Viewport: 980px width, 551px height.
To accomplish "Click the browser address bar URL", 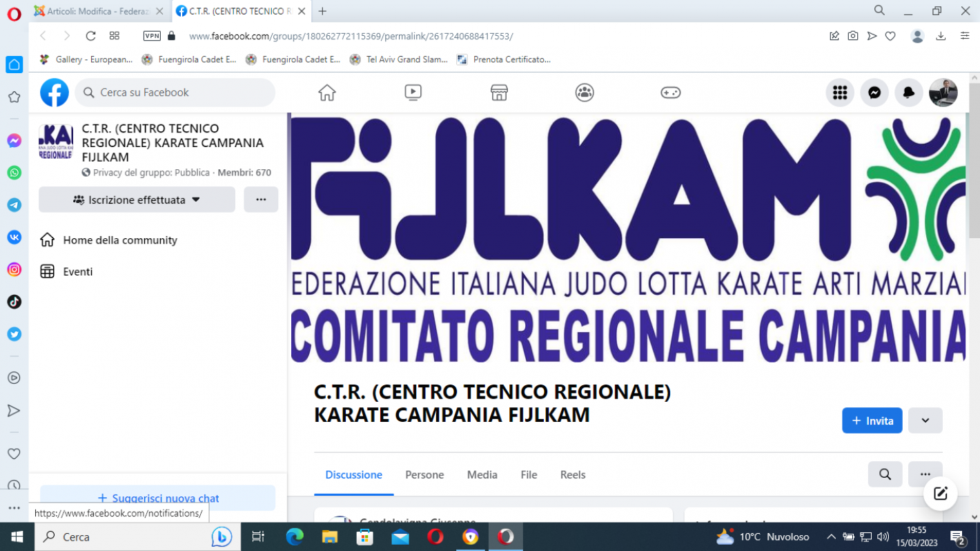I will 351,36.
